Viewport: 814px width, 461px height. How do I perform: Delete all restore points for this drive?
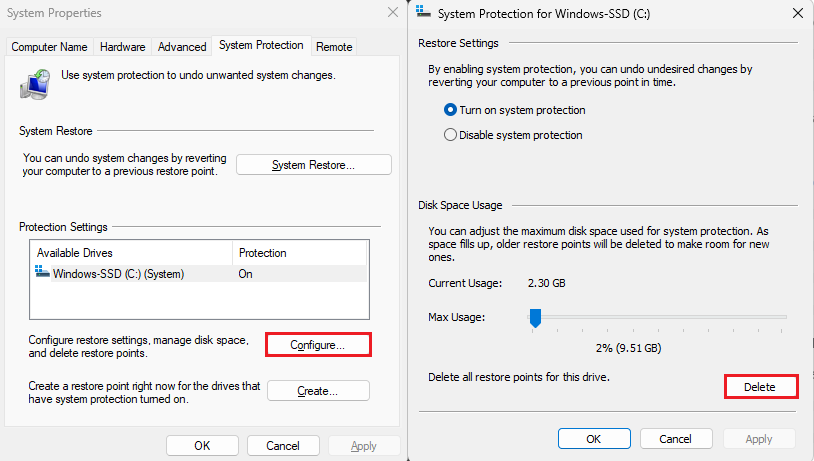(x=760, y=387)
